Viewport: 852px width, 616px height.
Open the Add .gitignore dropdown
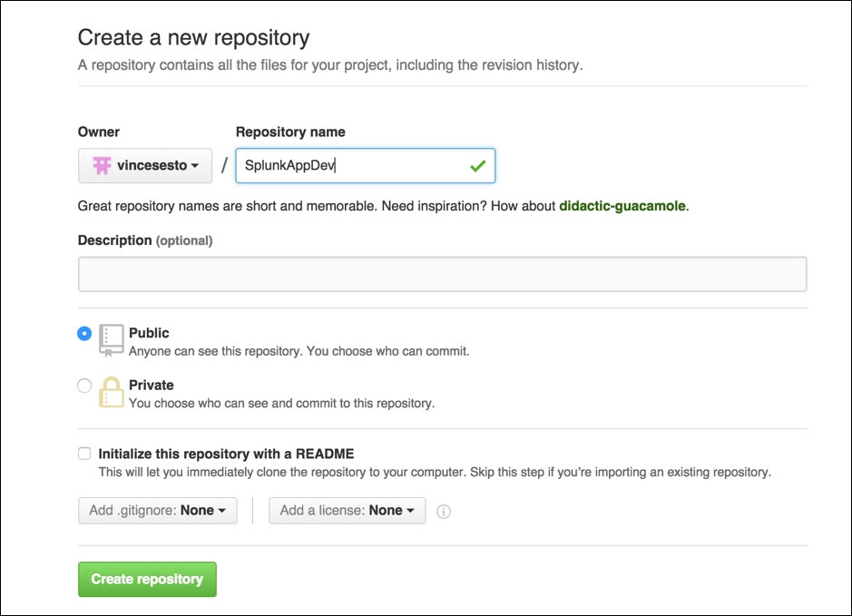click(157, 510)
